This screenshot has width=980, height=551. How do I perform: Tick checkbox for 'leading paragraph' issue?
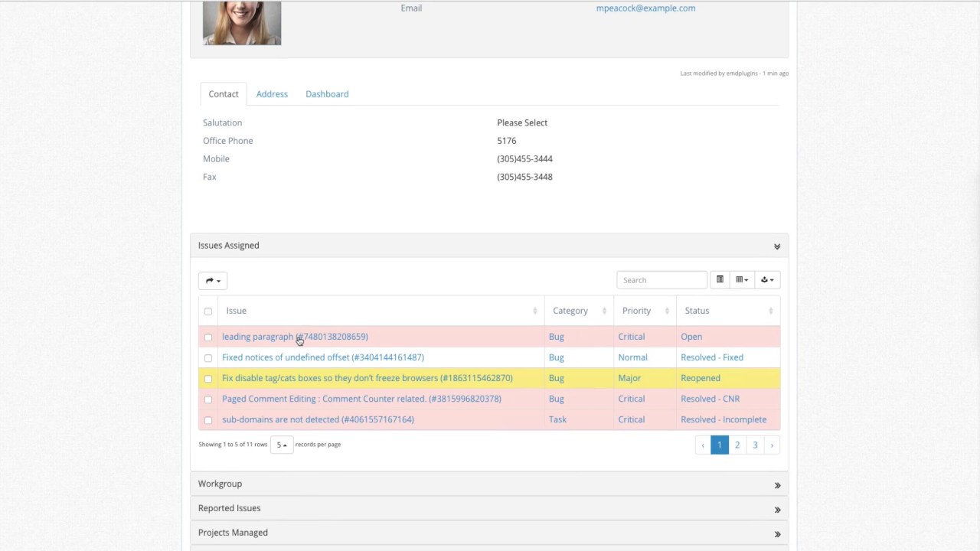[x=208, y=337]
